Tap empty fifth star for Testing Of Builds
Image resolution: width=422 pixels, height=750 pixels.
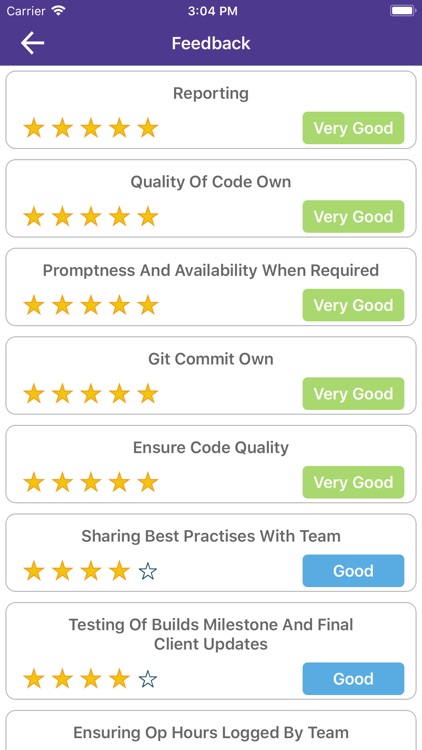tap(148, 679)
